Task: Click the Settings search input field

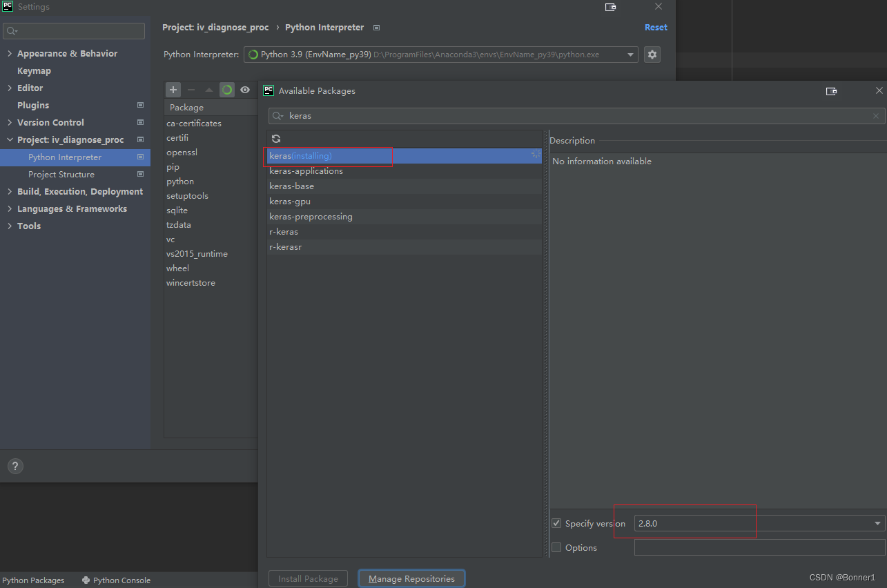Action: tap(74, 31)
